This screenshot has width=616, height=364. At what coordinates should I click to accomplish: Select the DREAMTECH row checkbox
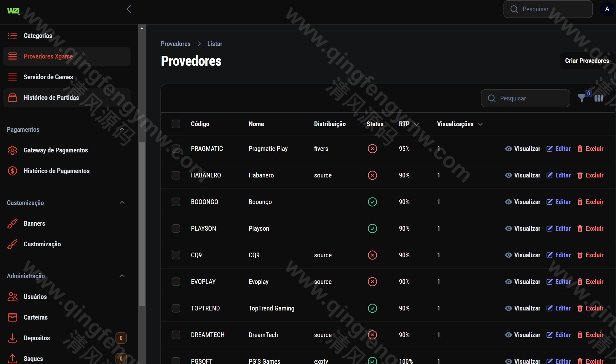click(176, 335)
